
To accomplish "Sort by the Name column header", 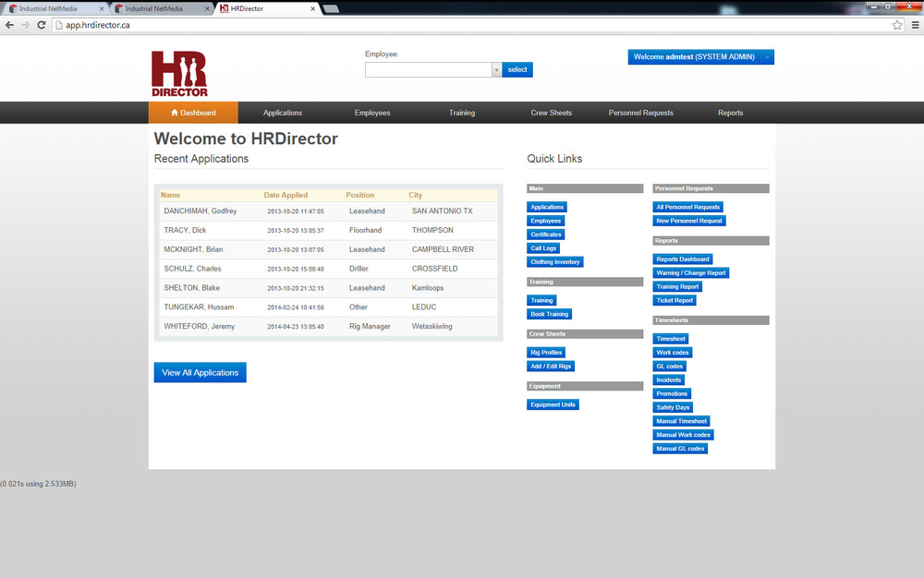I will [x=170, y=195].
